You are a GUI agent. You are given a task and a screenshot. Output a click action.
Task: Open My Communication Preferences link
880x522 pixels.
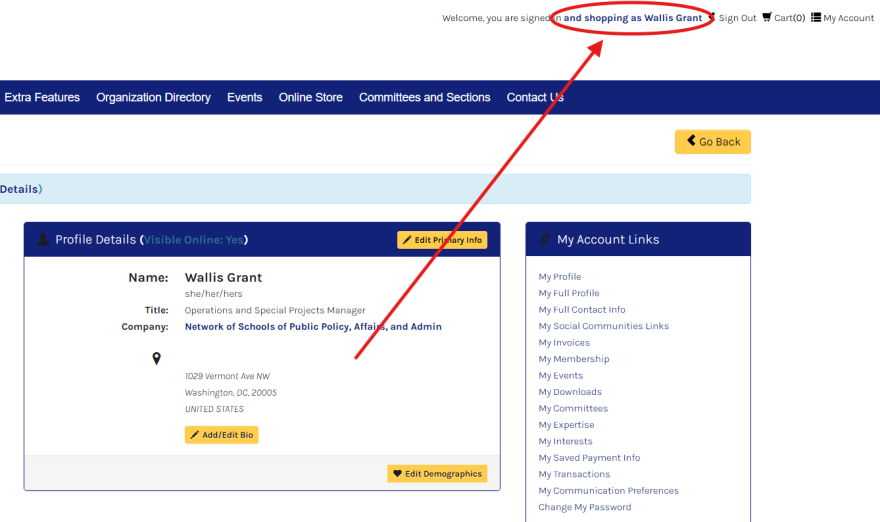click(608, 491)
